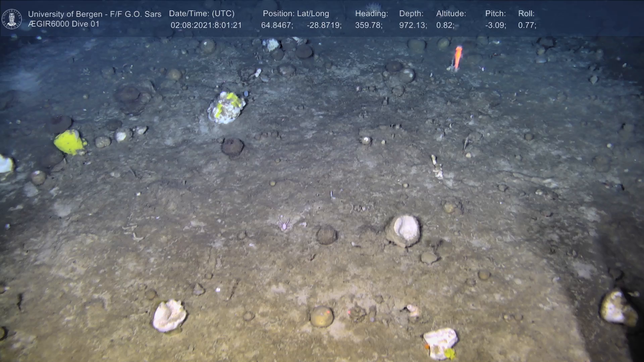Click the ÆGIR6000 Dive 01 label
This screenshot has height=362, width=644.
[x=64, y=24]
